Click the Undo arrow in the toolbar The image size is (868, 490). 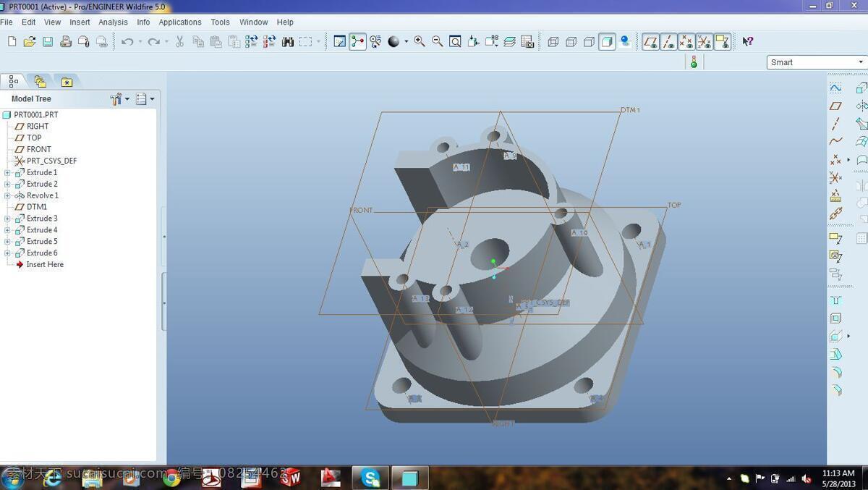[x=127, y=42]
